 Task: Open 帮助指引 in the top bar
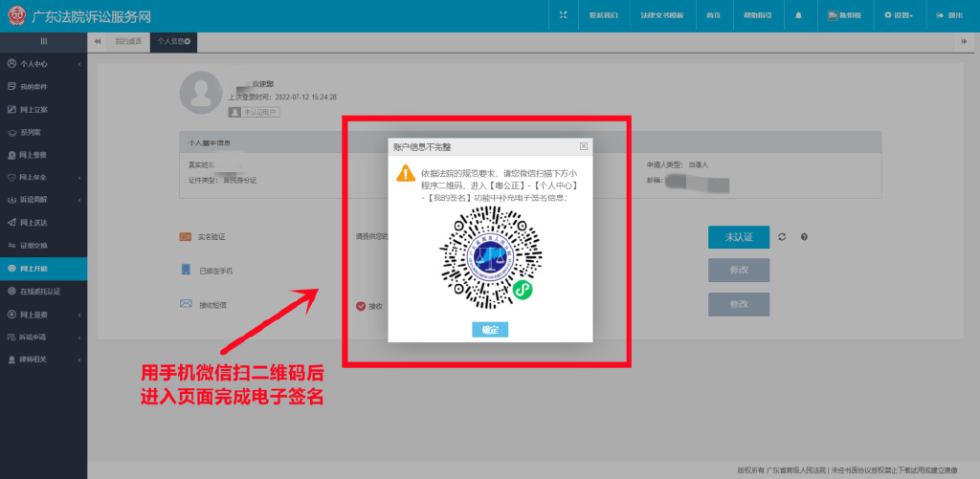pyautogui.click(x=757, y=15)
